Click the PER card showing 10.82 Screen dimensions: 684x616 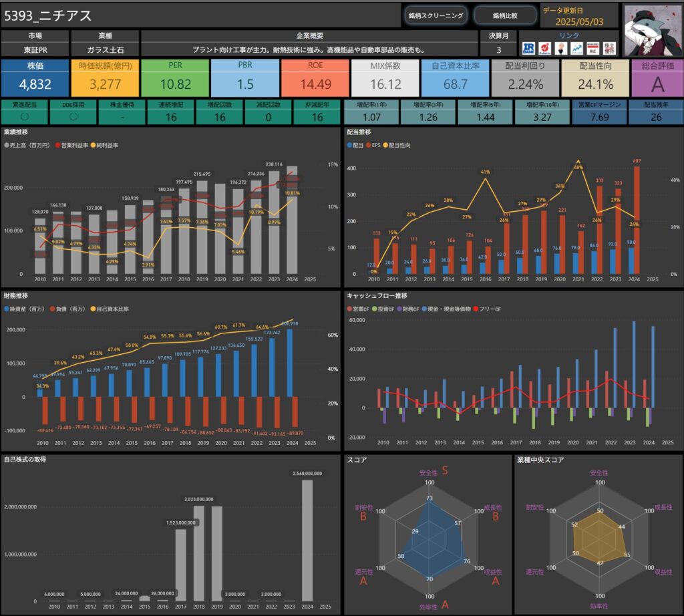176,78
